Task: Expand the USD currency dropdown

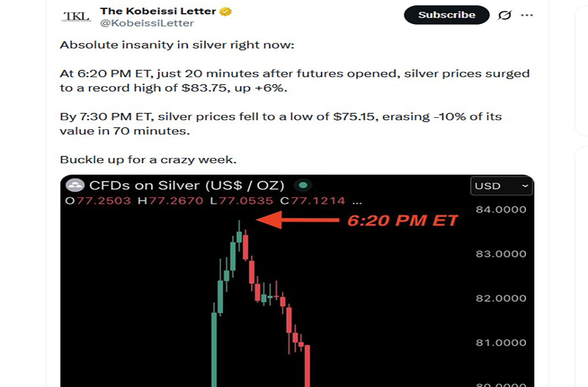Action: [501, 186]
